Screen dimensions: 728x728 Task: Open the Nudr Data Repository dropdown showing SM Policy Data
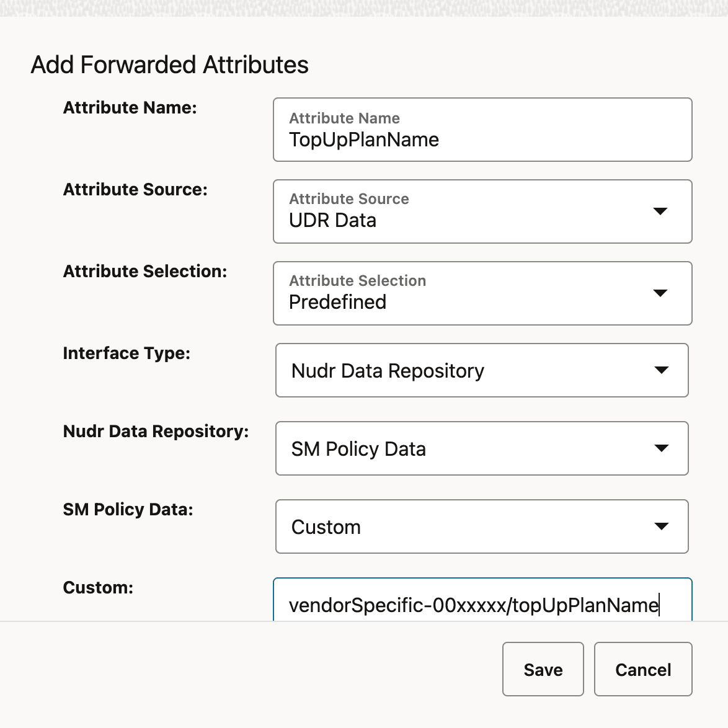coord(482,448)
